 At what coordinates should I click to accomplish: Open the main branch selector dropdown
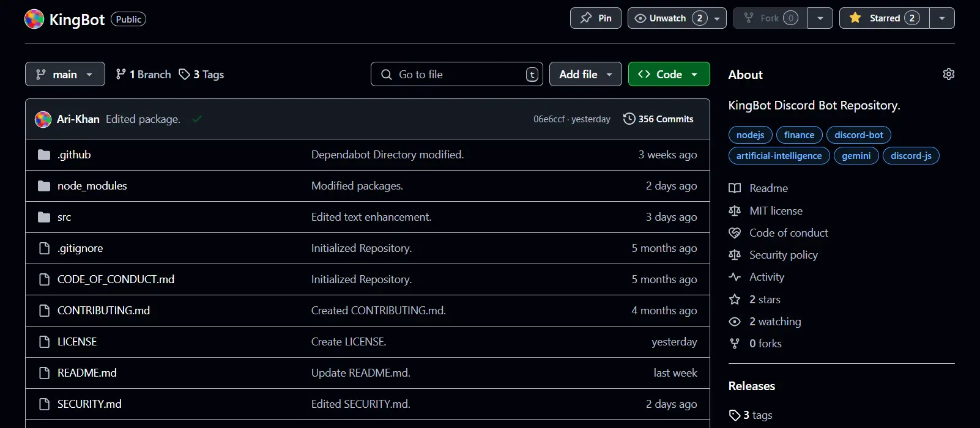pyautogui.click(x=65, y=74)
